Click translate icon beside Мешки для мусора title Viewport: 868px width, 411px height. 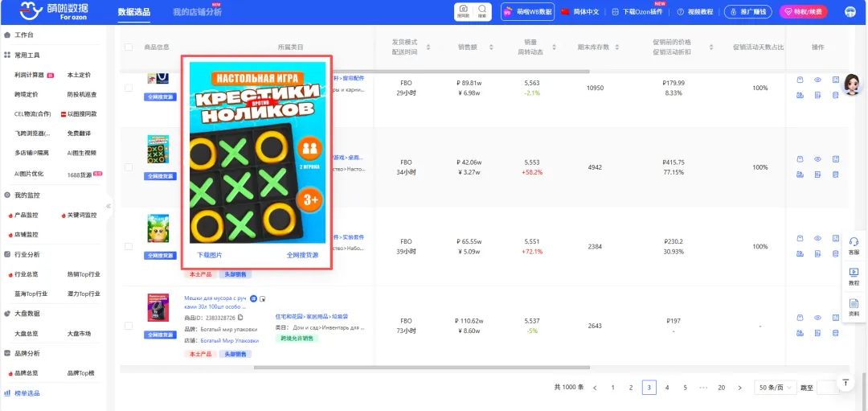tap(253, 298)
